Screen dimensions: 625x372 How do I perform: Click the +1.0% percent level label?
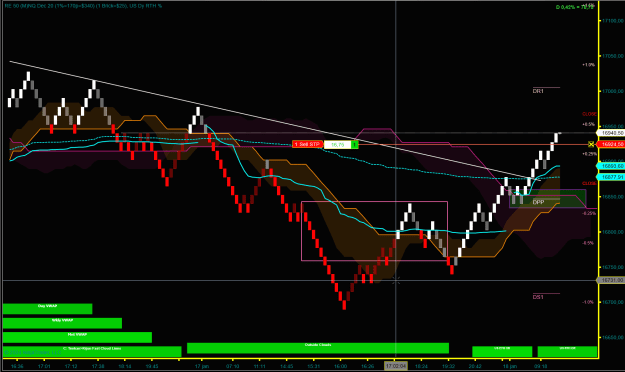588,65
